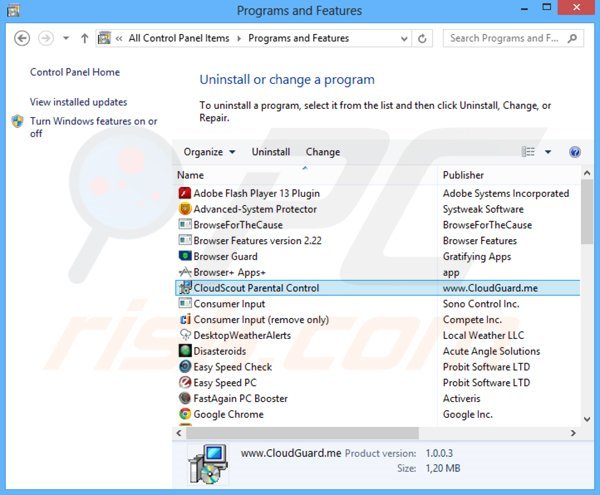Click the horizontal scrollbar thumb

point(302,433)
